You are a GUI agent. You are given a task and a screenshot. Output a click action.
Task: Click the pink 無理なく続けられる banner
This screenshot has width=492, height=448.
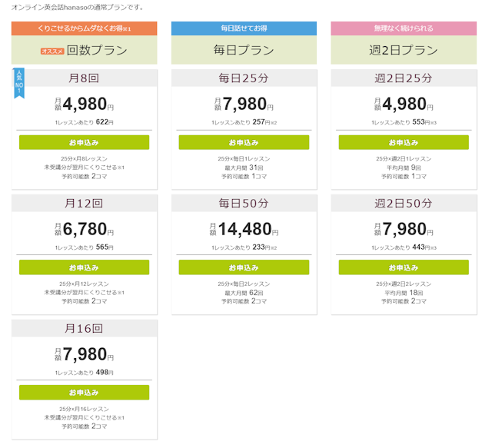coord(404,28)
